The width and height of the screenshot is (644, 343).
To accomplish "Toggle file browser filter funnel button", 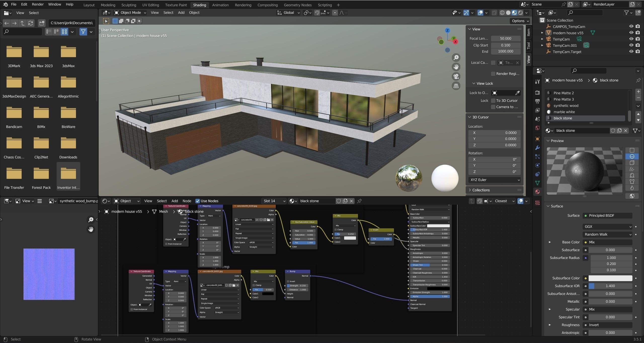I will [x=83, y=31].
